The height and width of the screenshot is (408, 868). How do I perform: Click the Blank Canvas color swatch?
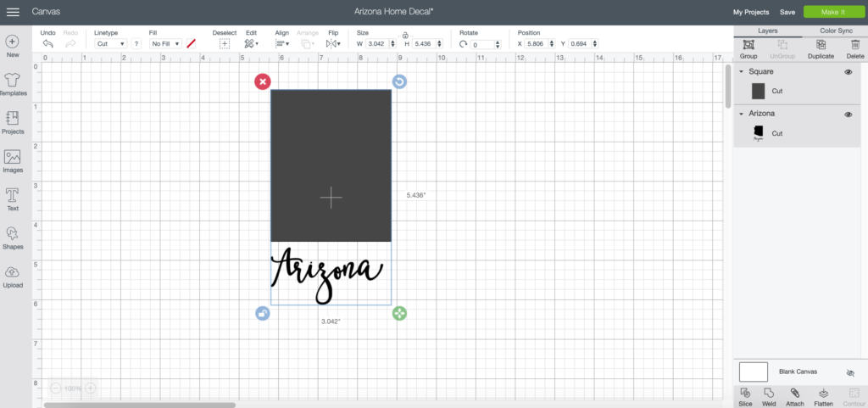pyautogui.click(x=754, y=372)
